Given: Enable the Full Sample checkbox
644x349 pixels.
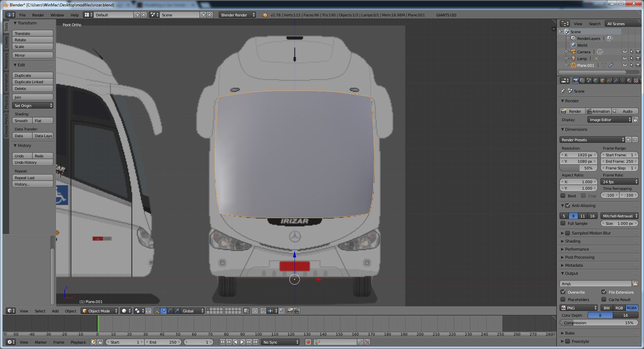Looking at the screenshot, I should tap(563, 223).
